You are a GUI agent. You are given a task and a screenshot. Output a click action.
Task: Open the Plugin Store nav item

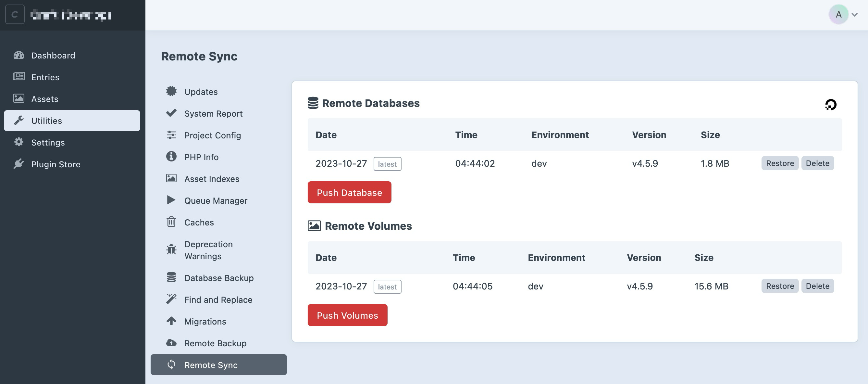pos(56,164)
